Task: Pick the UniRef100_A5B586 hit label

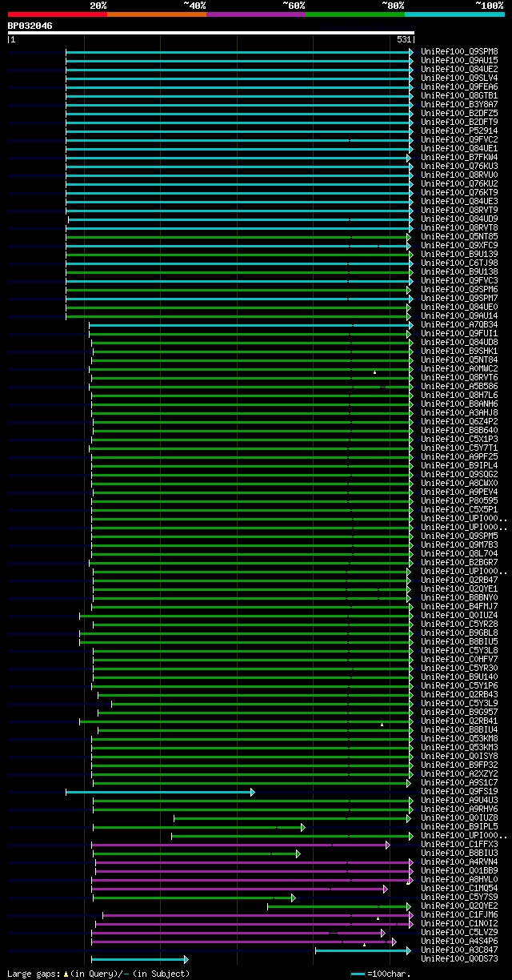Action: [460, 386]
